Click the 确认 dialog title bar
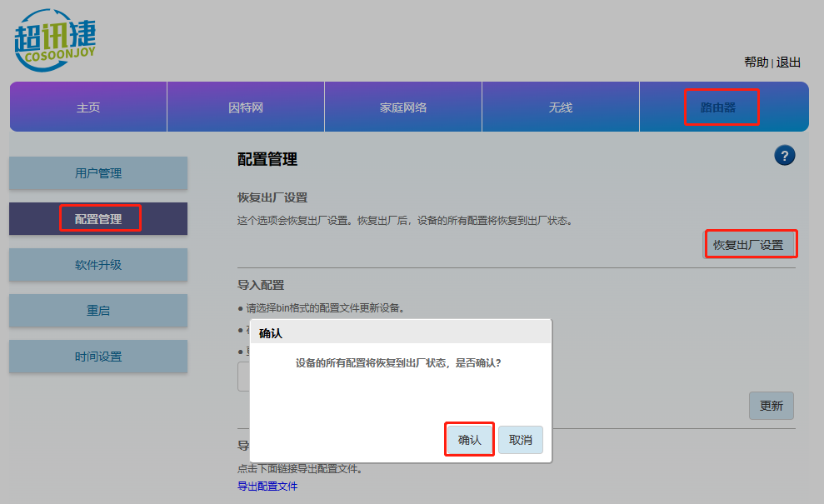 pos(400,332)
